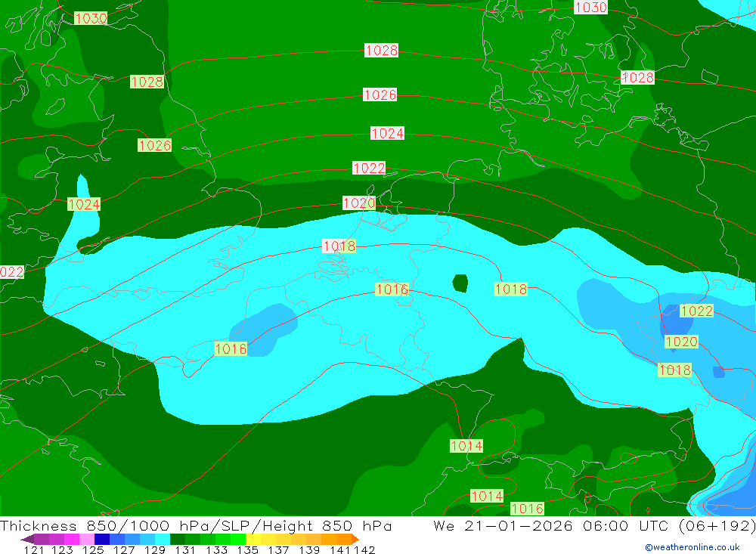Click the 'We 21-01-2026 06:00 UTC (06+192)' timestamp
The height and width of the screenshot is (554, 756).
pos(594,526)
